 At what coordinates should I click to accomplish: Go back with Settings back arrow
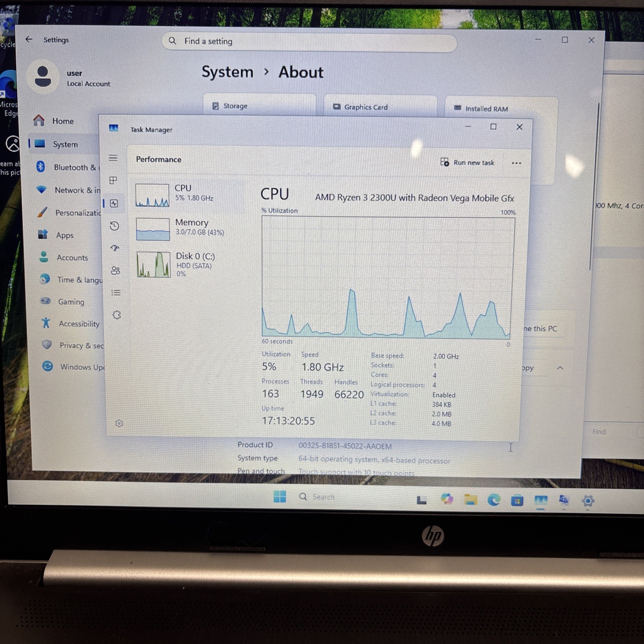coord(29,39)
